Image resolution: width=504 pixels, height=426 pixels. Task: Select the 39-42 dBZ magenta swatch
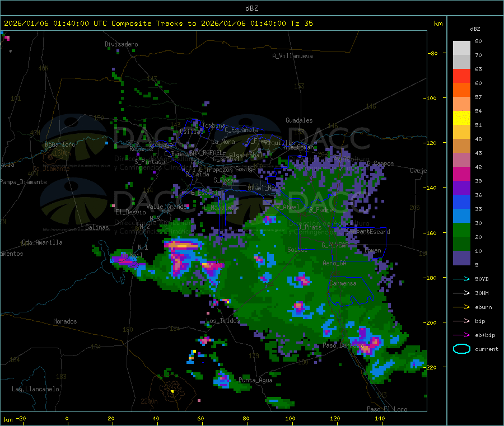click(461, 174)
